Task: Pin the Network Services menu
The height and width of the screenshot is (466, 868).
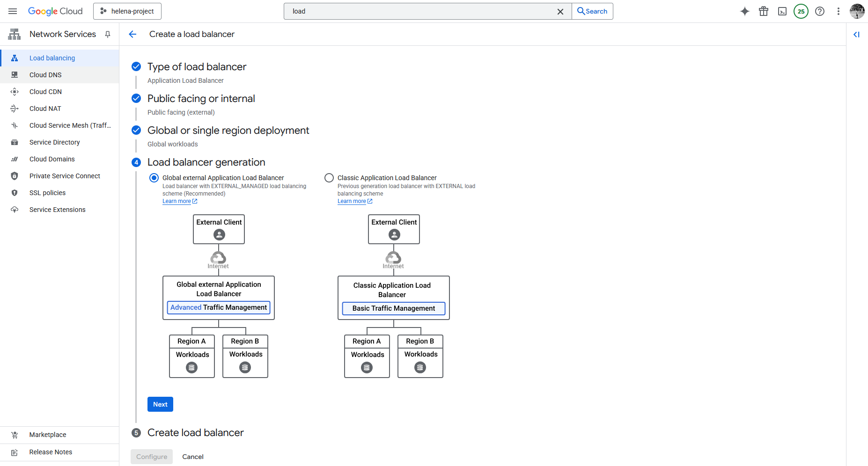Action: (x=108, y=34)
